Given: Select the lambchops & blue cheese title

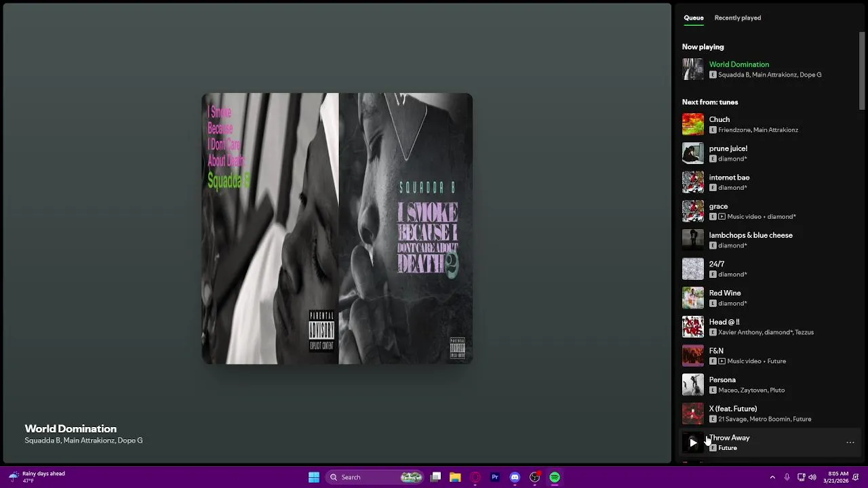Looking at the screenshot, I should pos(751,235).
